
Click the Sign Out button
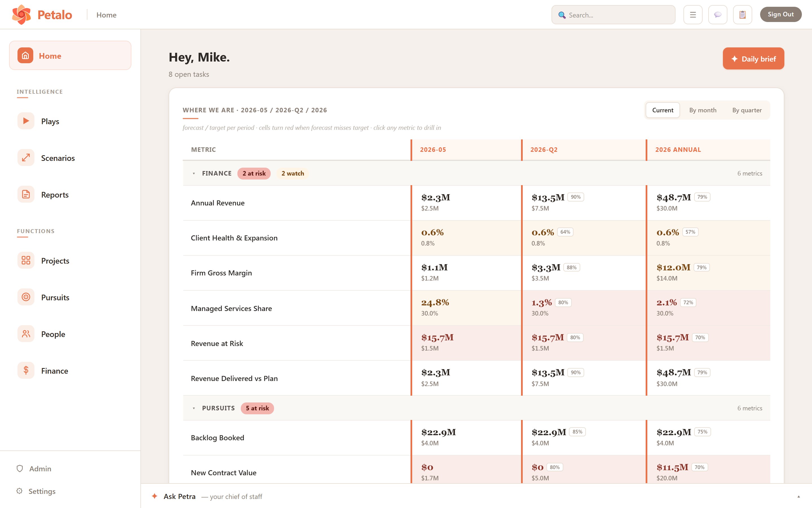click(x=781, y=14)
